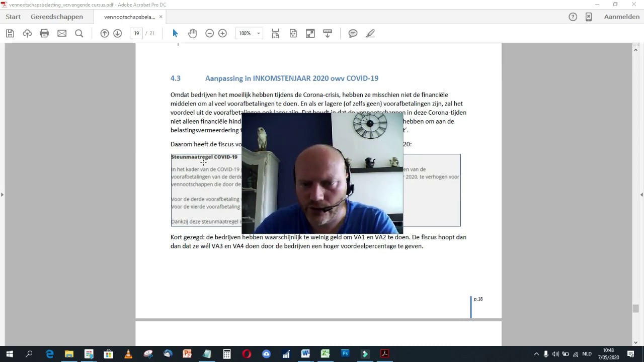Viewport: 644px width, 362px height.
Task: Select the highlight pen tool
Action: coord(370,33)
